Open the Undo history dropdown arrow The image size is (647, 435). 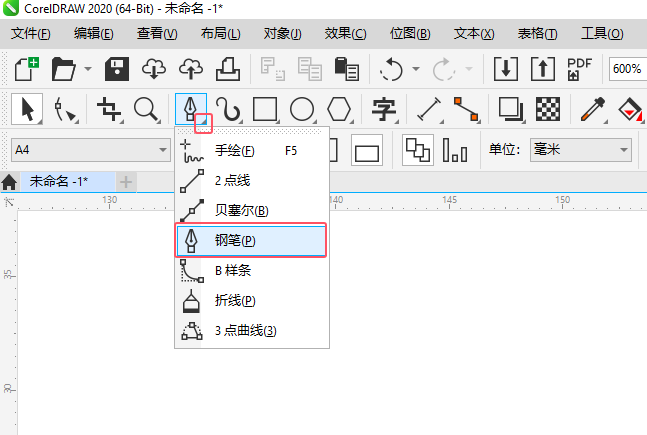tap(416, 69)
